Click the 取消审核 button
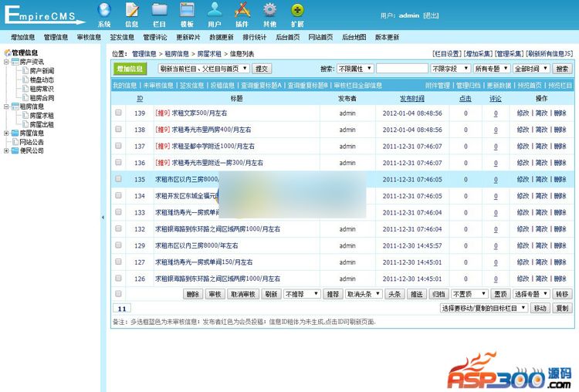 point(243,294)
